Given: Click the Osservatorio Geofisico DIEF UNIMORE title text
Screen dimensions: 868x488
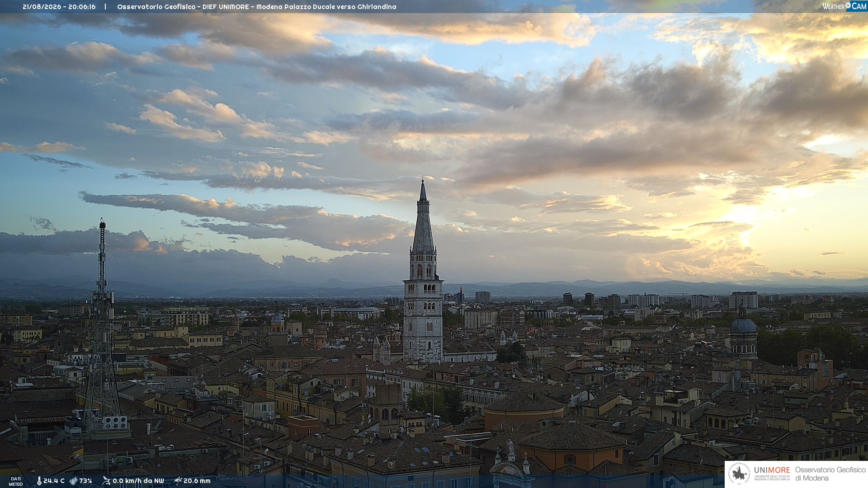Looking at the screenshot, I should 256,7.
